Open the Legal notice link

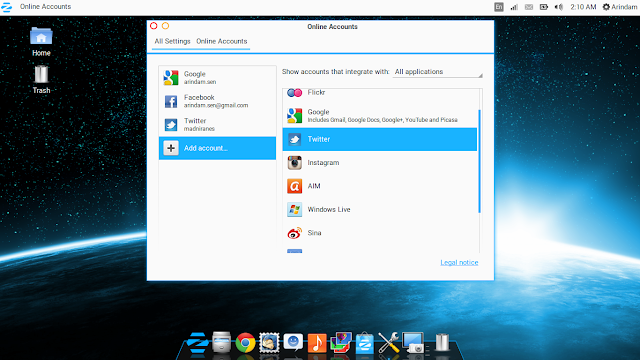459,262
